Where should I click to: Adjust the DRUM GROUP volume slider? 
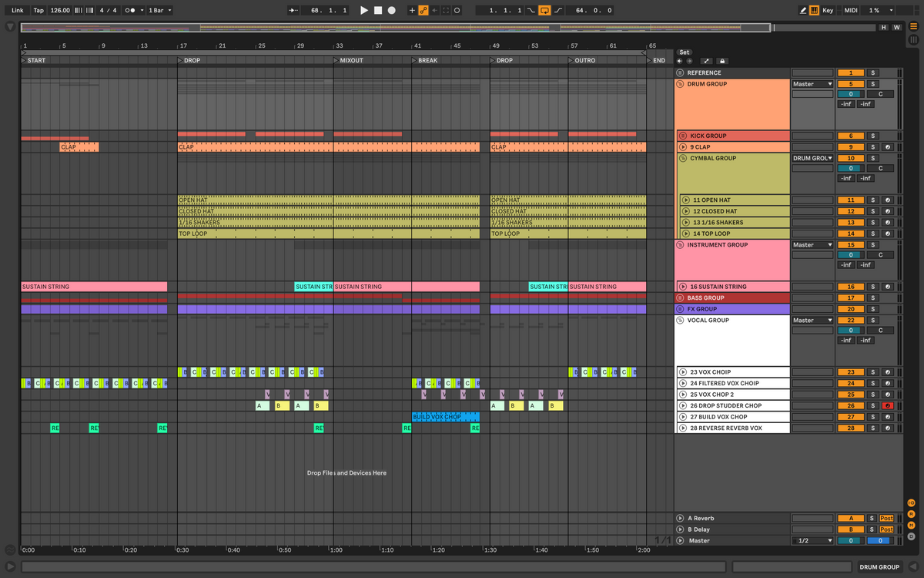pyautogui.click(x=850, y=94)
